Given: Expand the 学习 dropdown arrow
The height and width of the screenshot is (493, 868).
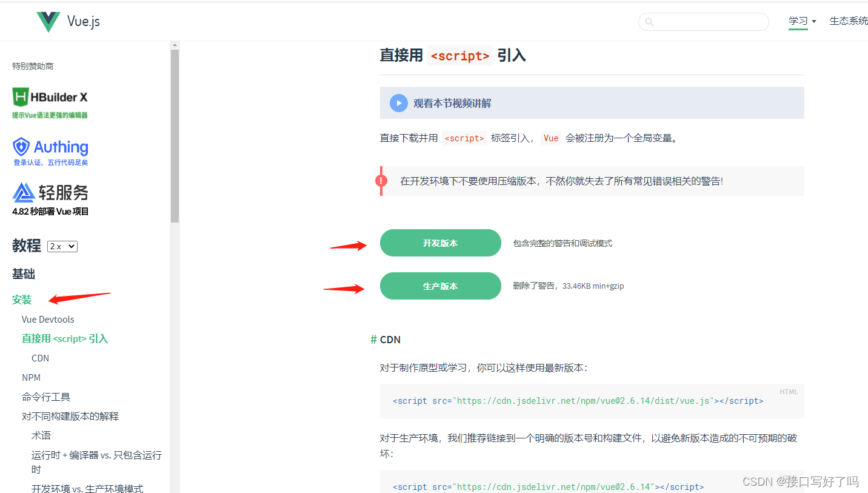Looking at the screenshot, I should click(813, 21).
